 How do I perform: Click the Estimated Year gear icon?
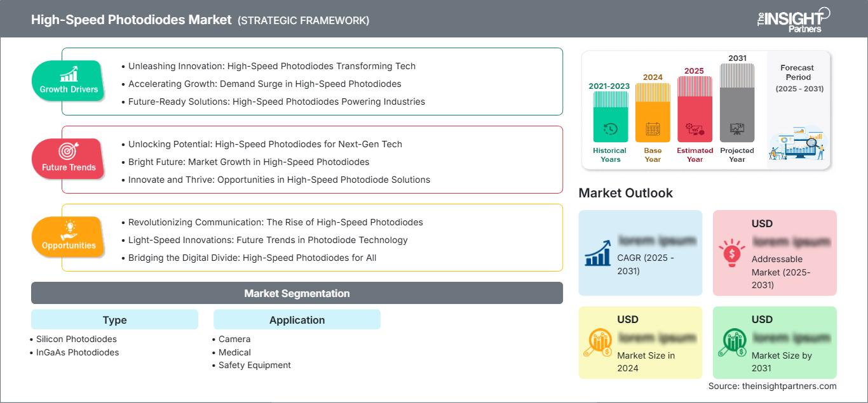click(695, 129)
